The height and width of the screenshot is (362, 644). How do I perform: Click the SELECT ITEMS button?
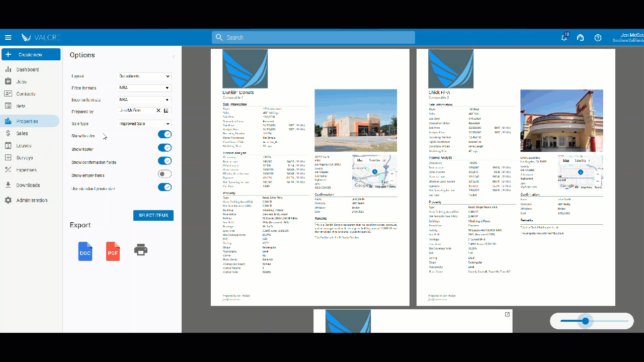click(153, 215)
